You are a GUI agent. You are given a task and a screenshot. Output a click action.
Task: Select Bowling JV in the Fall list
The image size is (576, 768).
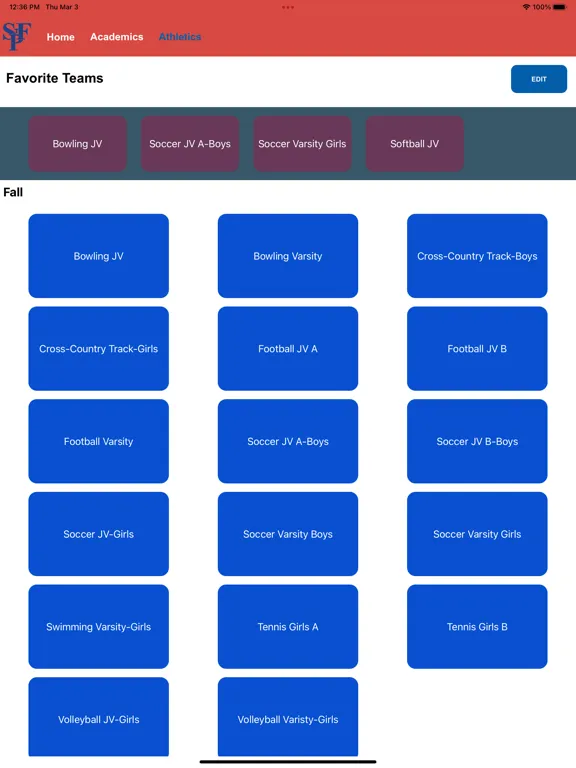coord(98,256)
